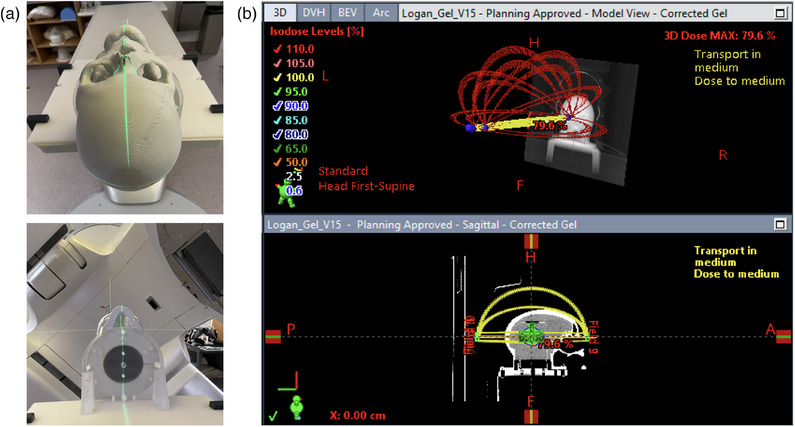
Task: Click the X: 0.00 cm position readout
Action: tap(357, 415)
